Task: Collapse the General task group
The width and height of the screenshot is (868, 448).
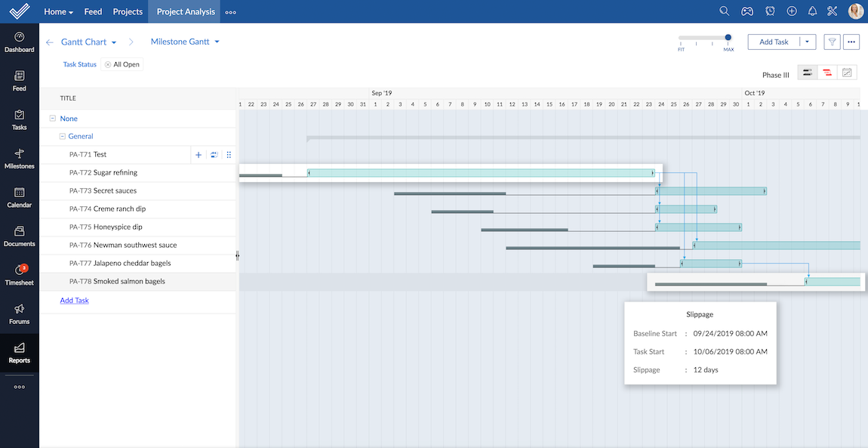Action: 61,136
